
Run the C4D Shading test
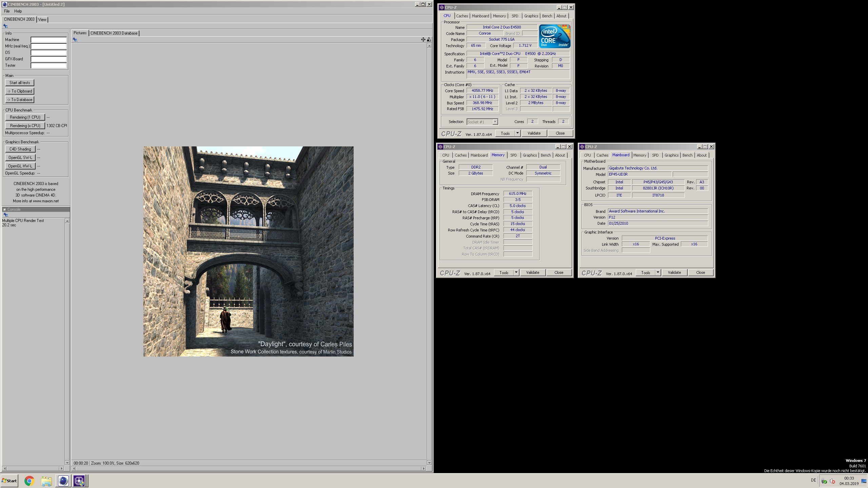pos(20,149)
